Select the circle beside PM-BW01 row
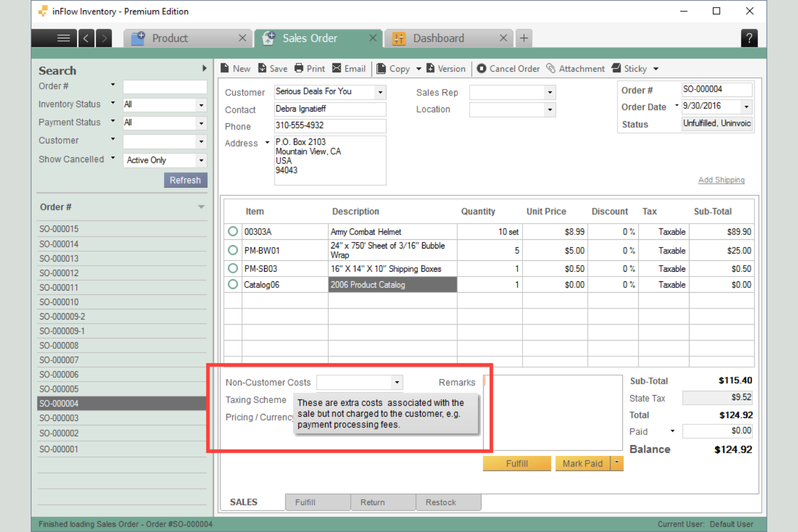Image resolution: width=798 pixels, height=532 pixels. point(233,251)
